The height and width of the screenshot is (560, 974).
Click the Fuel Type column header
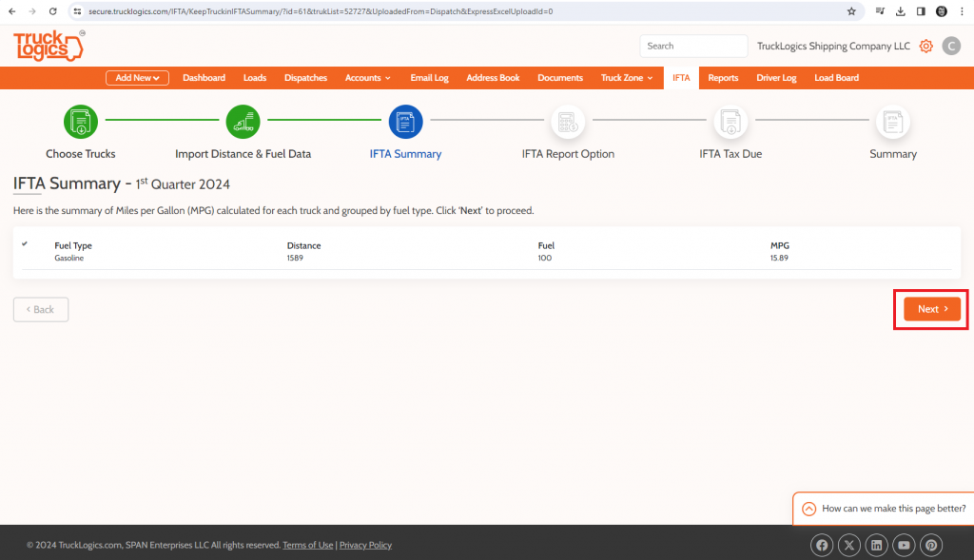click(x=73, y=246)
